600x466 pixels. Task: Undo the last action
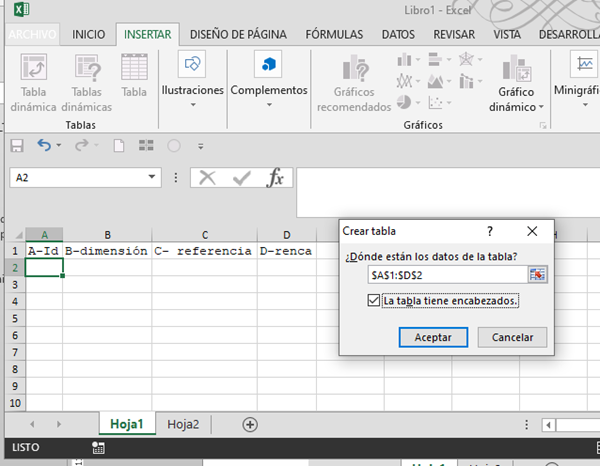coord(44,145)
